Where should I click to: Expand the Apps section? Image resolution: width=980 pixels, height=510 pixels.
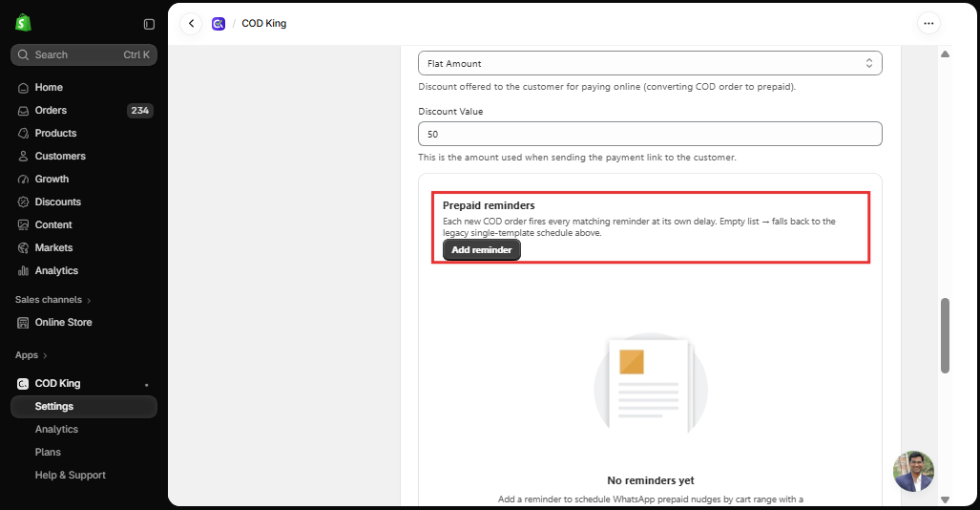click(x=31, y=355)
